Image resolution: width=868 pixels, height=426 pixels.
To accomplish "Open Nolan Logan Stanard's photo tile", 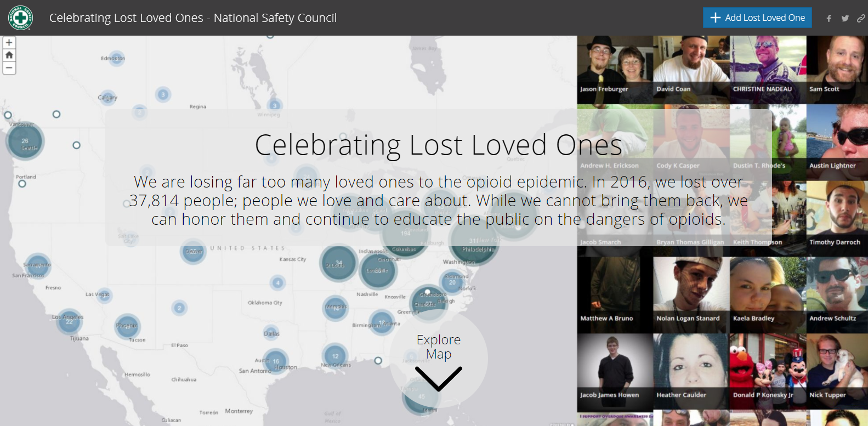I will coord(691,295).
